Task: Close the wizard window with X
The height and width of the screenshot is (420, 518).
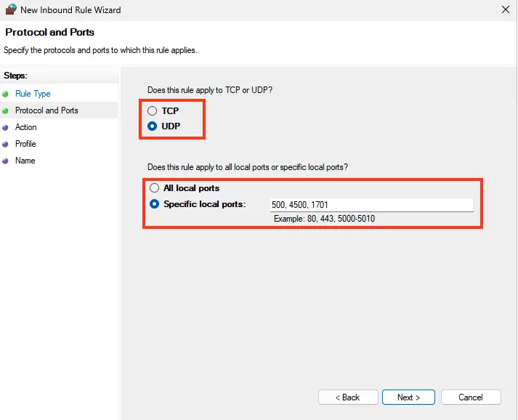Action: point(506,10)
